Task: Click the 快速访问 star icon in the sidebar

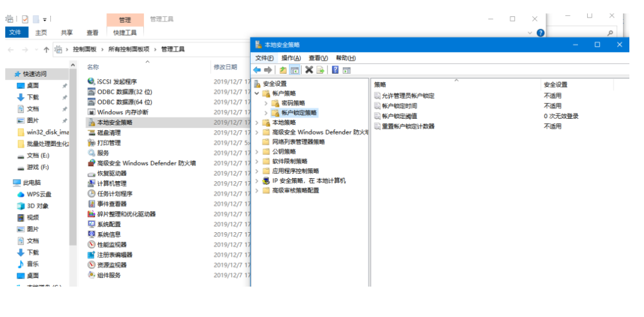Action: [17, 74]
